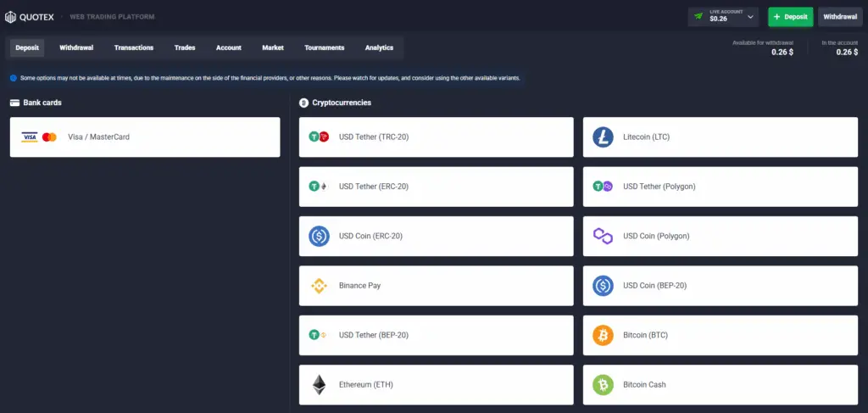
Task: Click the WEB TRADING PLATFORM label
Action: (113, 17)
